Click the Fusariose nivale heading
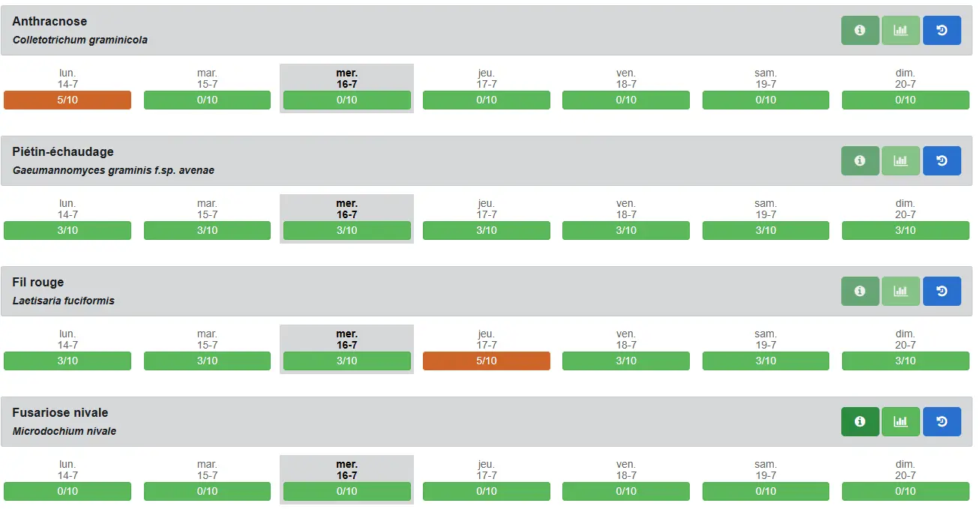This screenshot has width=980, height=509. coord(60,413)
